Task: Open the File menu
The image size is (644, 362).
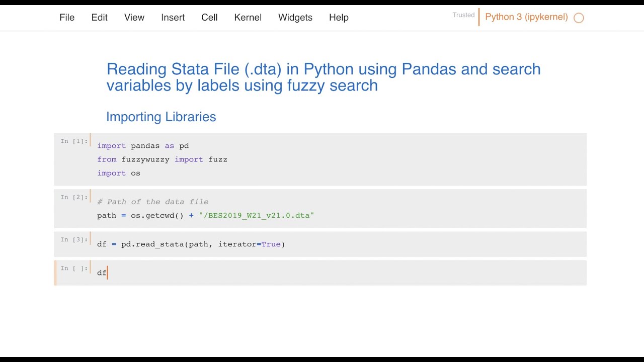Action: click(x=67, y=17)
